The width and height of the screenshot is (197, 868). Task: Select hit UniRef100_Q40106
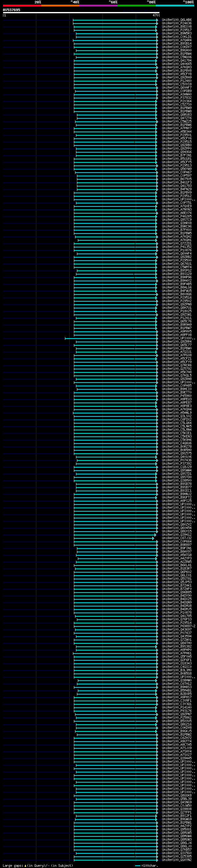coord(177,457)
